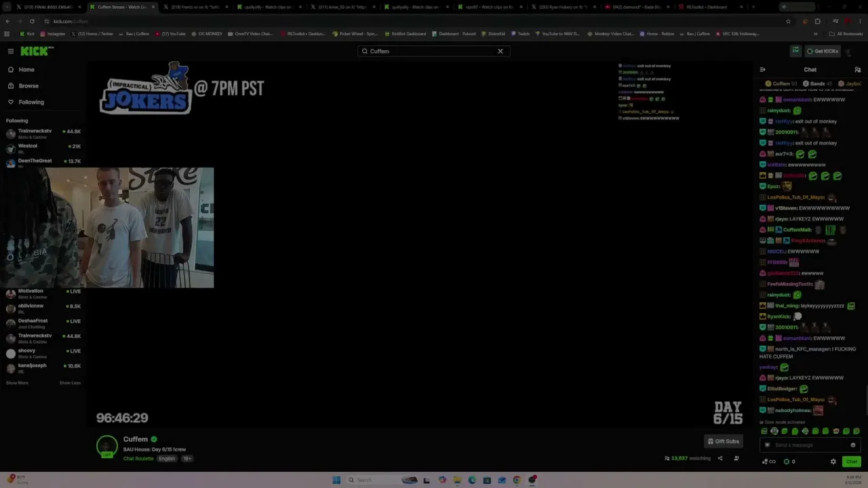Image resolution: width=868 pixels, height=488 pixels.
Task: Share the Cuffem stream
Action: [x=720, y=458]
